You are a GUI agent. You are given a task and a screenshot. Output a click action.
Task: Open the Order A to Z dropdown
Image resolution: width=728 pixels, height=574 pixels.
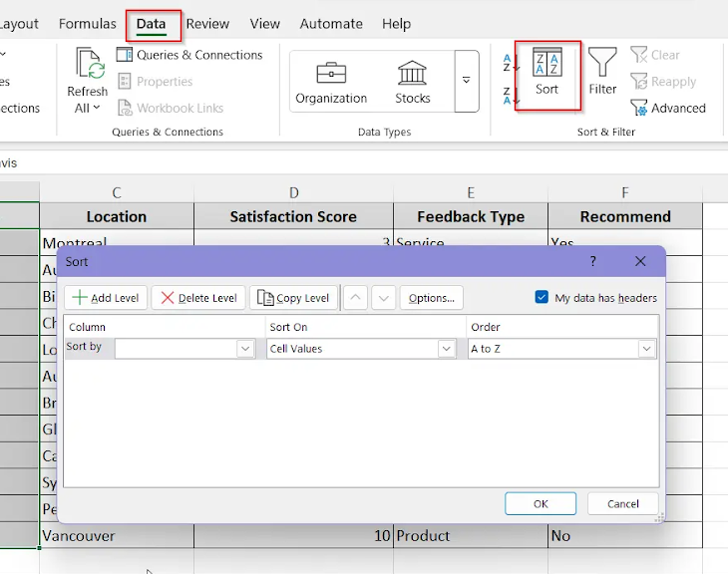646,349
